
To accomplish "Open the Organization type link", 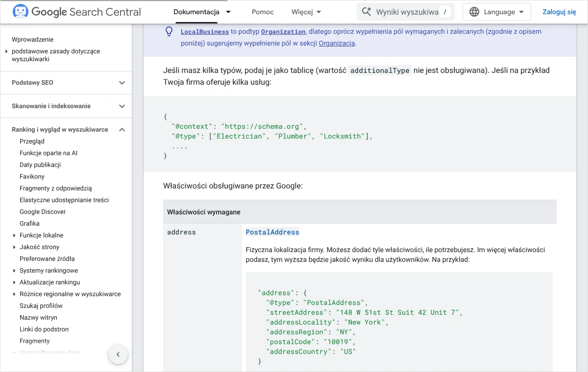I will pyautogui.click(x=283, y=31).
